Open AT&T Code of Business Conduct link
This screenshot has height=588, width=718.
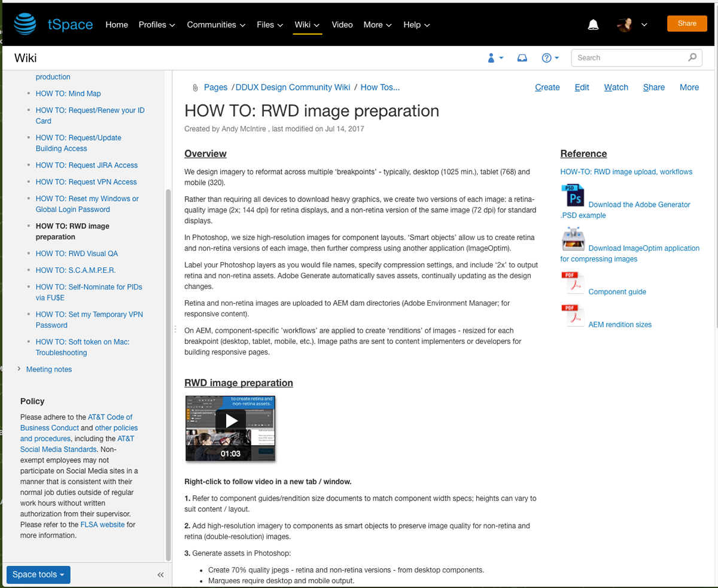77,422
